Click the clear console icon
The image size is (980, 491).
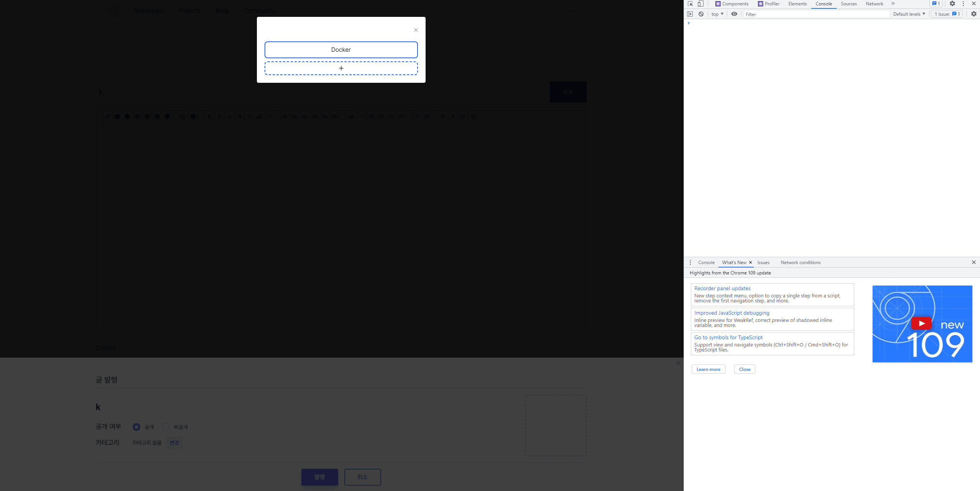[x=701, y=14]
